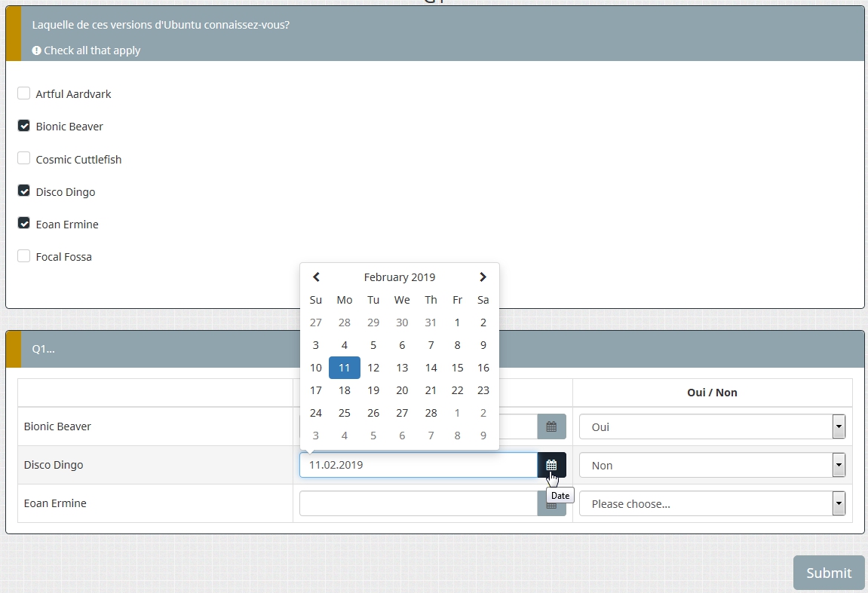868x593 pixels.
Task: Click the Disco Dingo calendar icon
Action: pos(551,465)
